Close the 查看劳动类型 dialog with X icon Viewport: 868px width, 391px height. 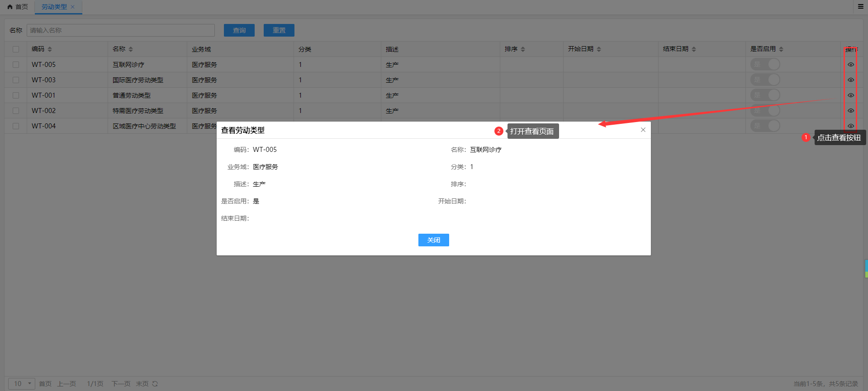(643, 130)
